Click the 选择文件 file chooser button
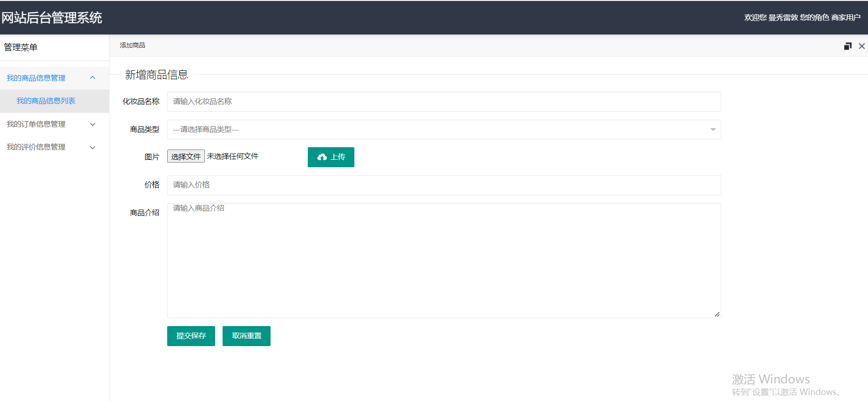The image size is (868, 402). coord(186,157)
